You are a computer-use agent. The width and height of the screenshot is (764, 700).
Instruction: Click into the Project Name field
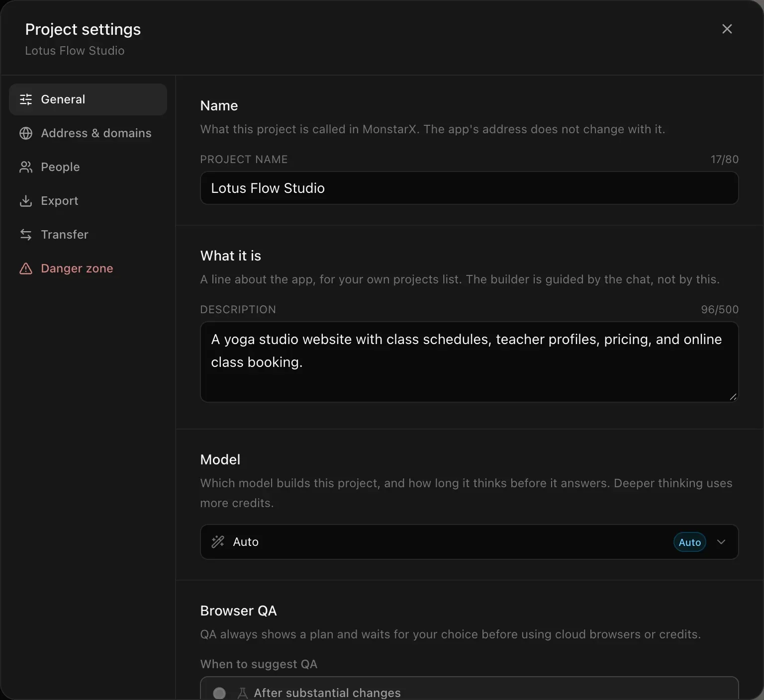coord(469,188)
